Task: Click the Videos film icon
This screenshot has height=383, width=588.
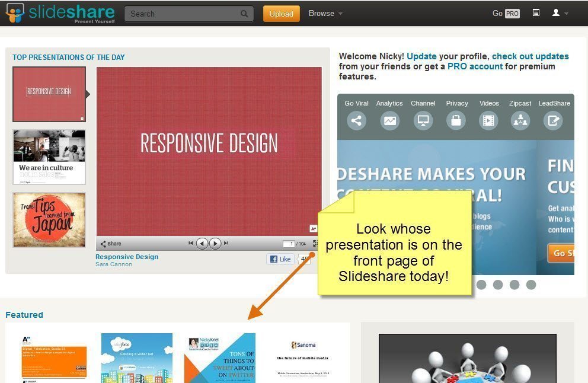Action: (x=488, y=121)
